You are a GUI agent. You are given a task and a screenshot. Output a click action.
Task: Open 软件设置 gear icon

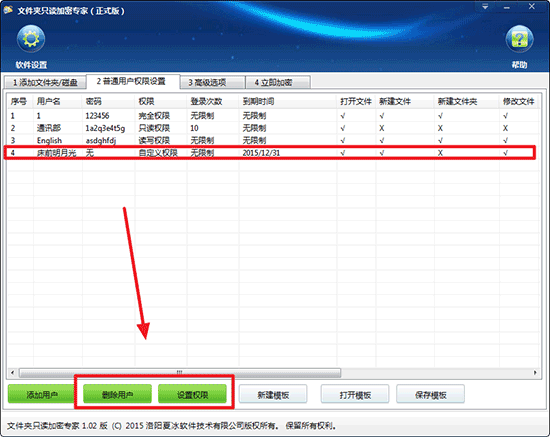click(31, 39)
